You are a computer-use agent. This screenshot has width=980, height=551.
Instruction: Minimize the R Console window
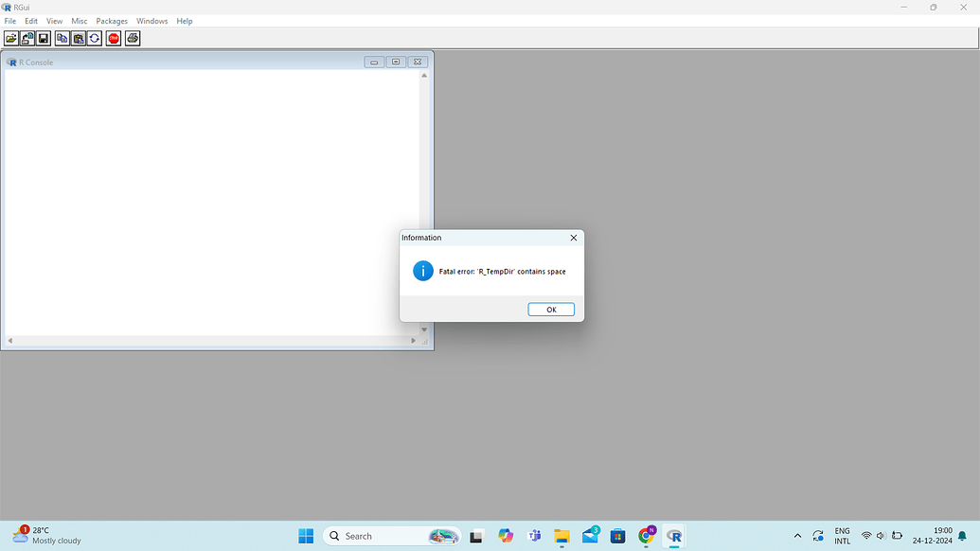(x=374, y=62)
